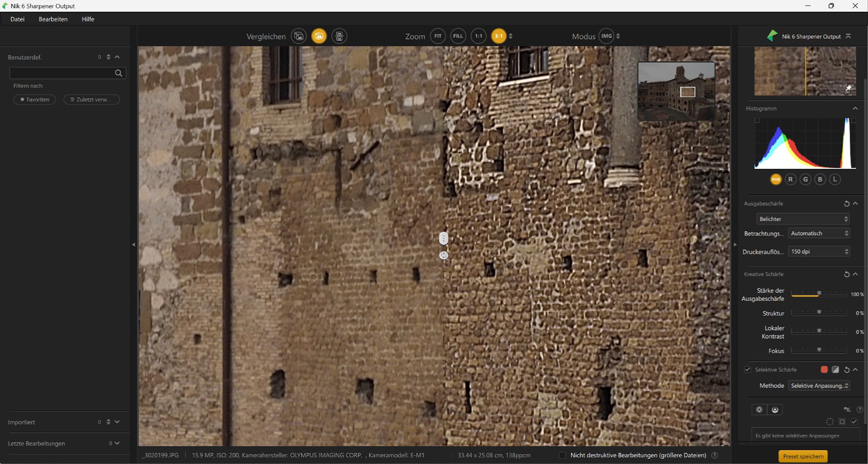Toggle black-and-white mask view icon
The image size is (868, 464).
pyautogui.click(x=835, y=370)
